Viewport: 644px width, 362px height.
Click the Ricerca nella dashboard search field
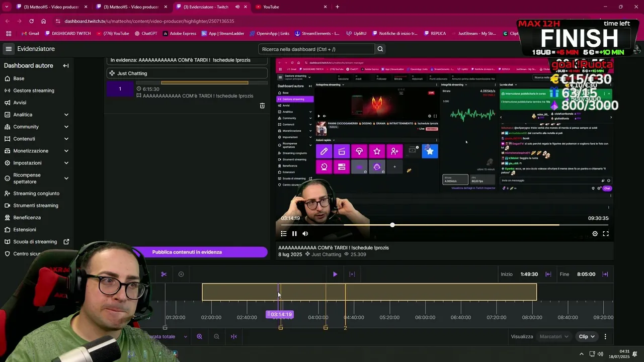(x=316, y=49)
